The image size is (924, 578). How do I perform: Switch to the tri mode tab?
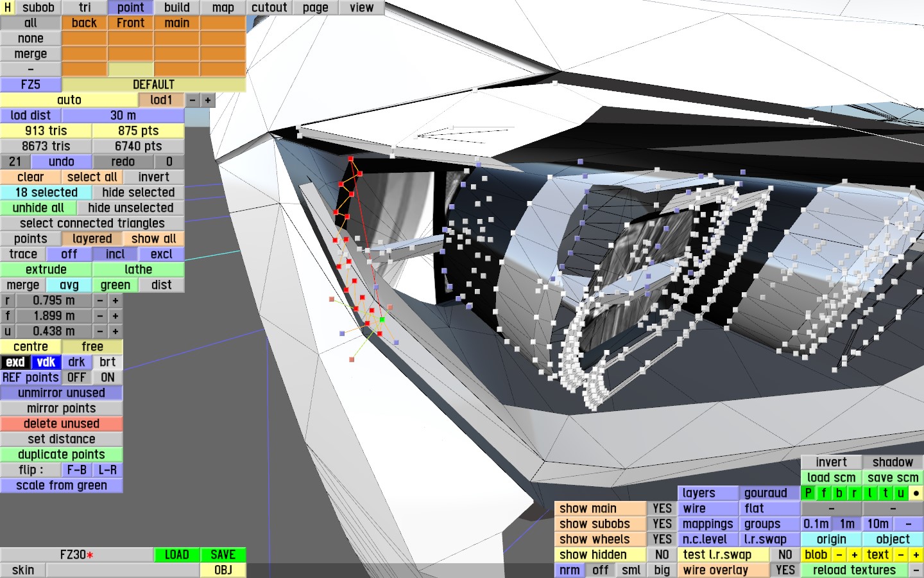point(85,8)
